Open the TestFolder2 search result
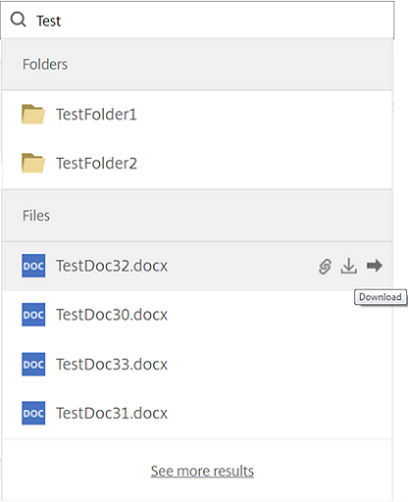 pos(197,164)
